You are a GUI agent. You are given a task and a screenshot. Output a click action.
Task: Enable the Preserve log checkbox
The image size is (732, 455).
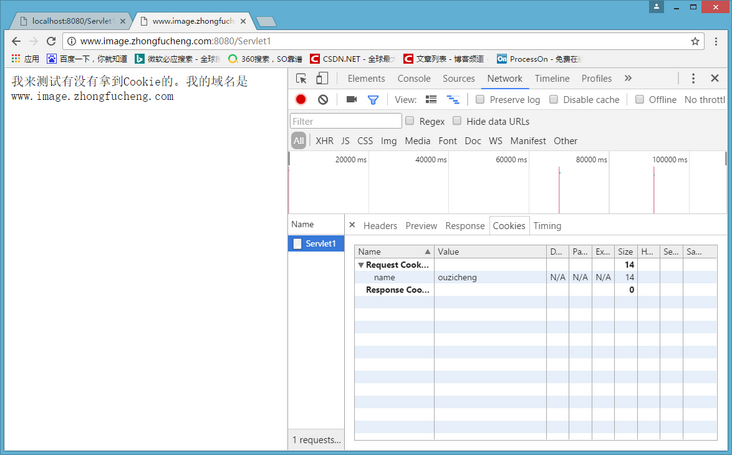coord(481,100)
